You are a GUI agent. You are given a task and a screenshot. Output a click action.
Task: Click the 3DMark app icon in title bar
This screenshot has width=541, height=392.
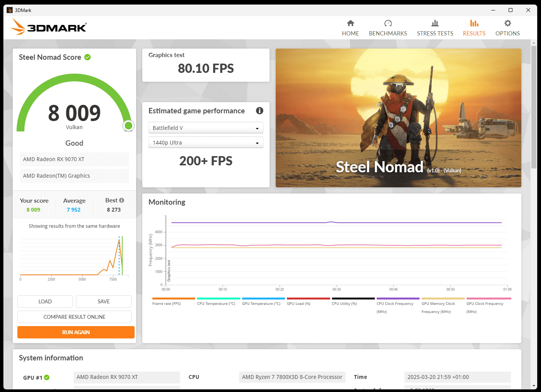point(10,10)
